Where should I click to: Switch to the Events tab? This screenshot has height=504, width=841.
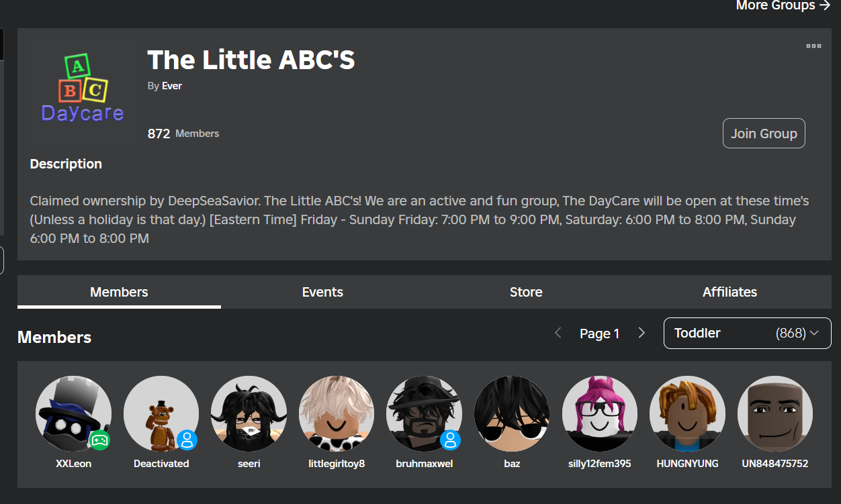322,292
